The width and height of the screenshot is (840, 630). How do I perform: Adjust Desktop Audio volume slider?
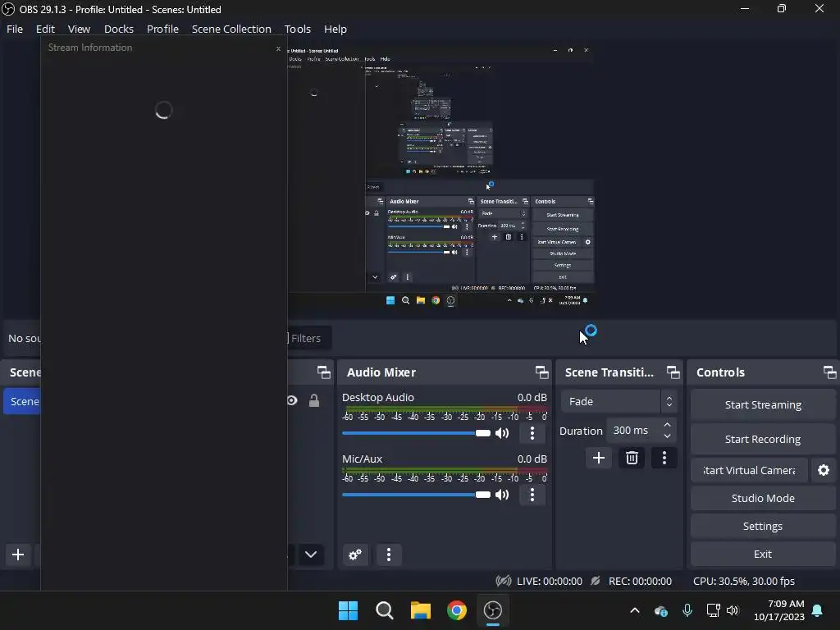[x=416, y=433]
